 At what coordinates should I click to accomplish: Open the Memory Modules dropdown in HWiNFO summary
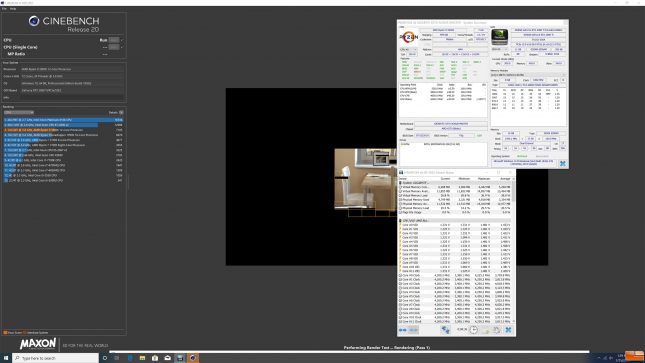coord(528,75)
